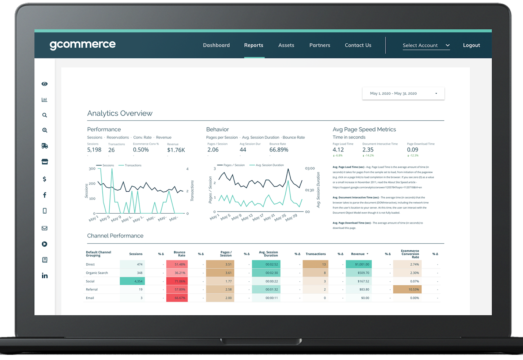
Task: Sort table by Bounce Rate column header
Action: [179, 254]
